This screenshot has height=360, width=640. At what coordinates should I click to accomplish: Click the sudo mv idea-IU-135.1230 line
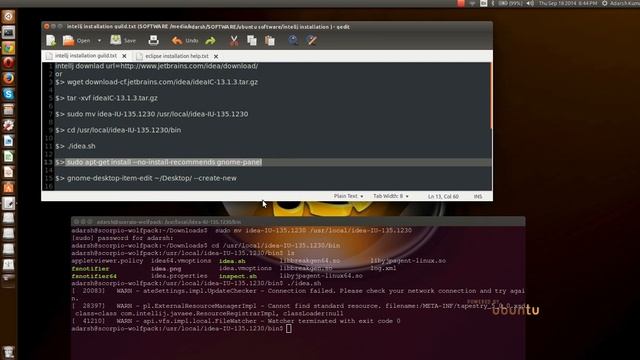(x=151, y=114)
